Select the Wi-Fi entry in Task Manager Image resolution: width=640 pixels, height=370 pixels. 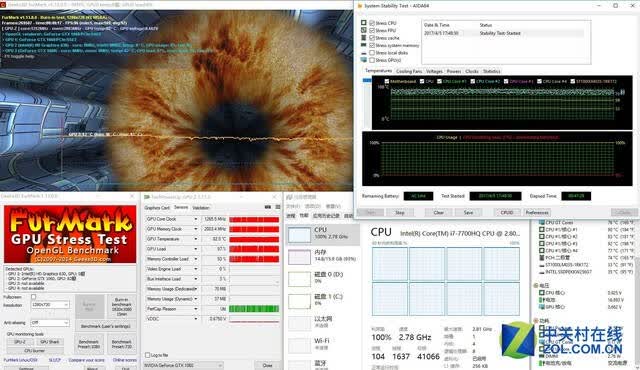coord(323,343)
